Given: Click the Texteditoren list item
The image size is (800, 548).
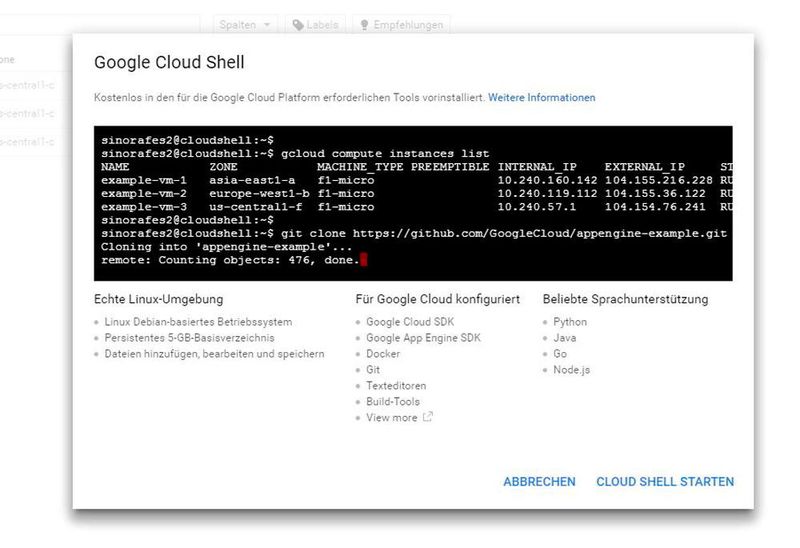Looking at the screenshot, I should 396,386.
